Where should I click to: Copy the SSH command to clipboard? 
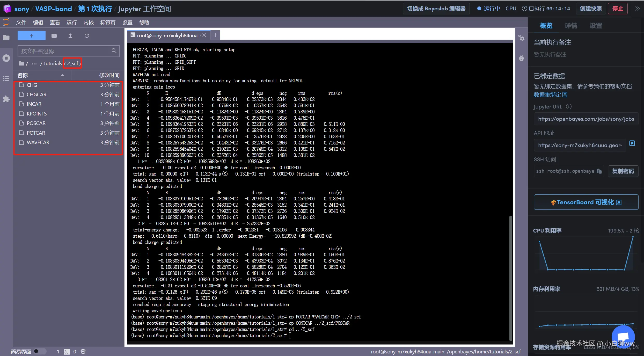(x=599, y=171)
